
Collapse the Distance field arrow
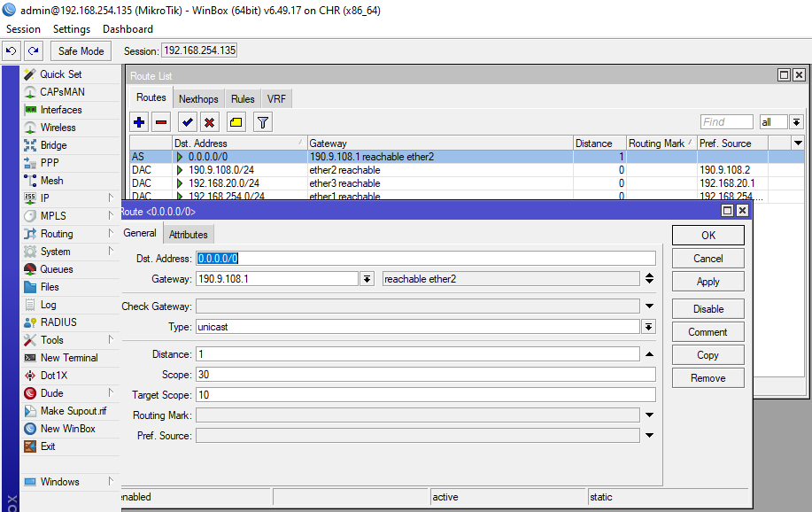point(649,354)
